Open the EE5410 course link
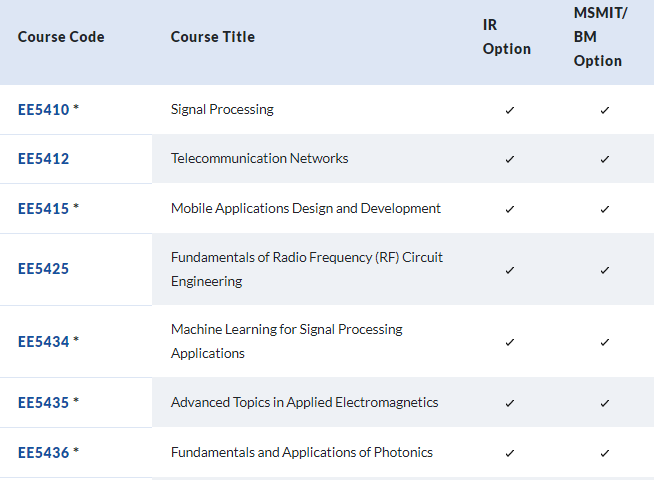656x480 pixels. [x=44, y=110]
